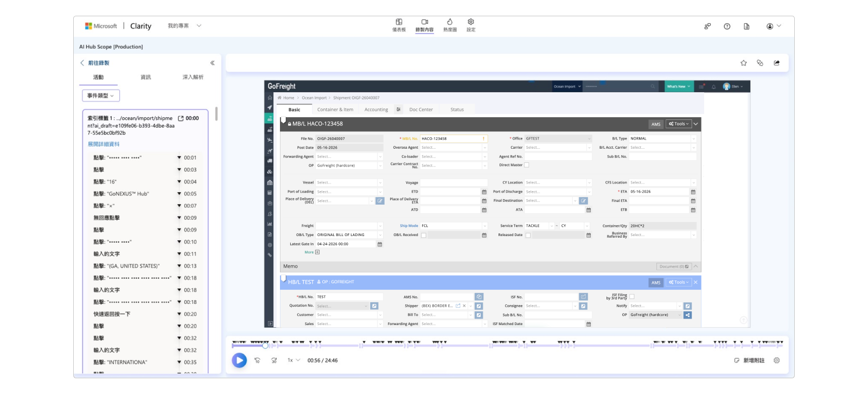
Task: Toggle the ISF Filing by 3rd Party checkbox
Action: pos(631,296)
